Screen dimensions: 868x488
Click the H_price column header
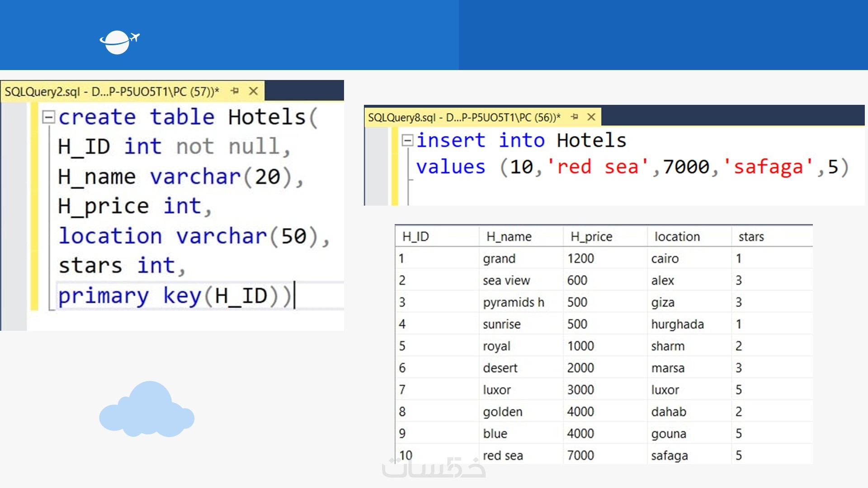[591, 236]
